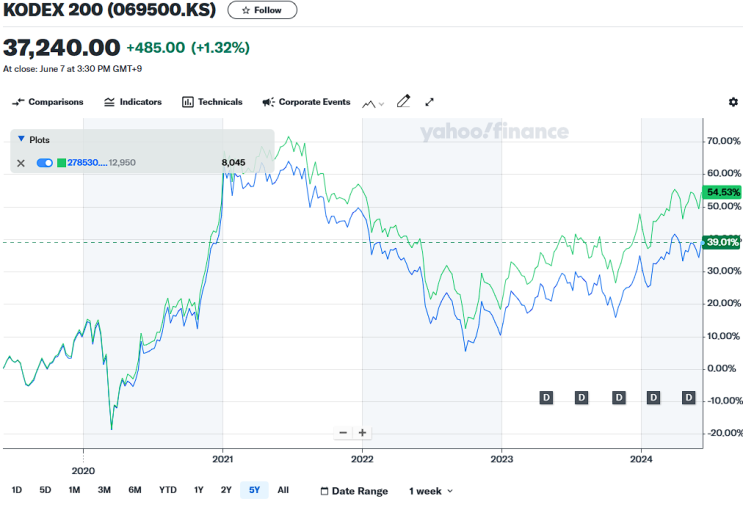The width and height of the screenshot is (743, 507).
Task: Click the 2024 x-axis label
Action: (641, 459)
